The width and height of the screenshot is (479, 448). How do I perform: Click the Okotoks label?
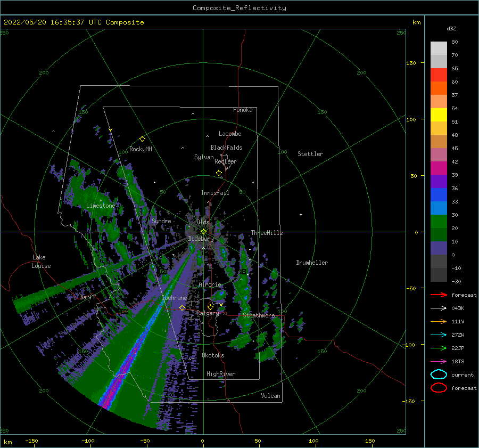point(213,355)
